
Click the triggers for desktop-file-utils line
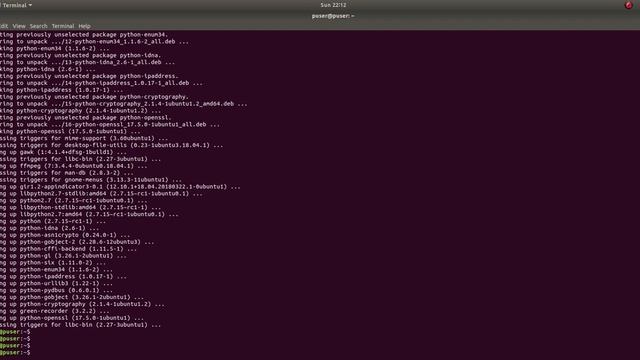point(111,145)
